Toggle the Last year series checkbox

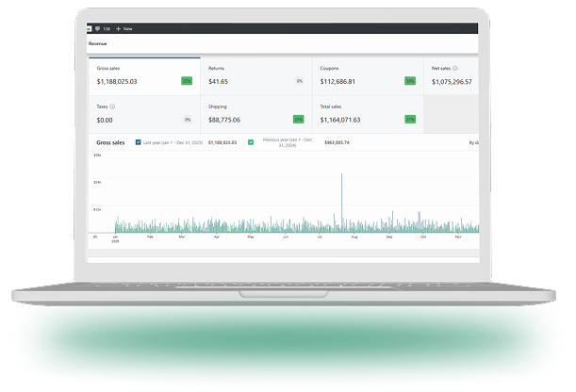[139, 142]
